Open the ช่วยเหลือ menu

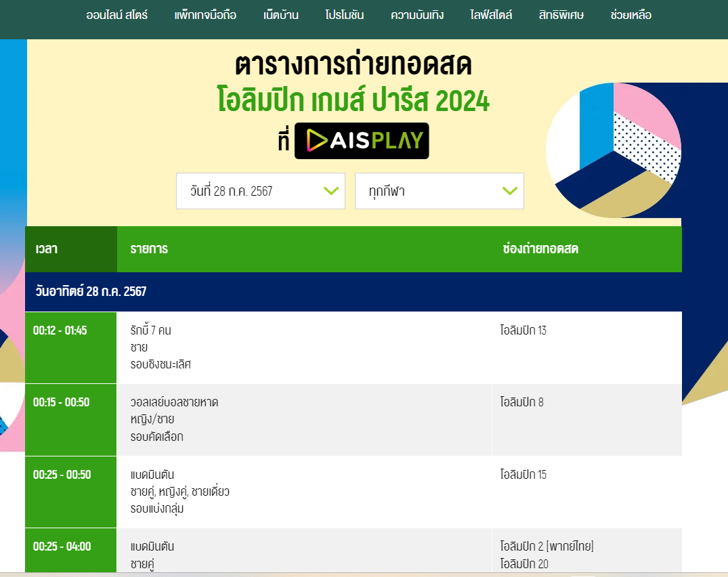pyautogui.click(x=631, y=15)
